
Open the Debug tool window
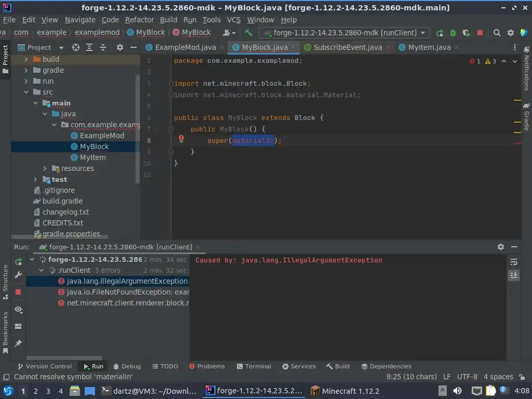[x=127, y=366]
